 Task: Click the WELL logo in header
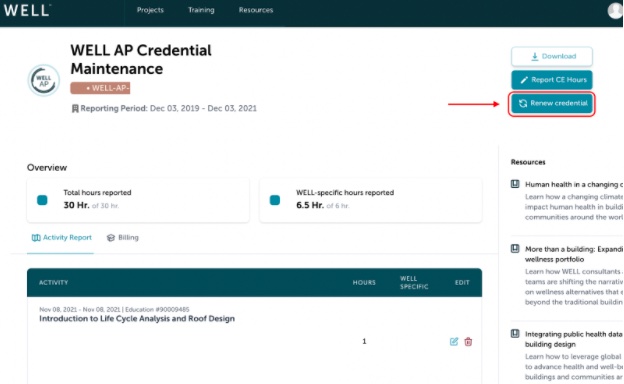(x=27, y=10)
